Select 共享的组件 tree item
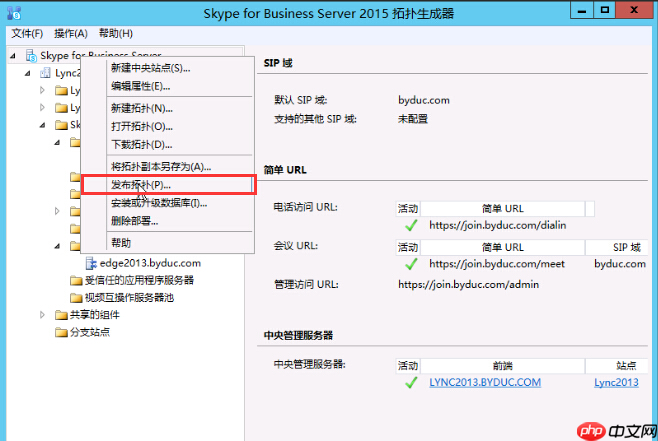This screenshot has height=441, width=658. point(94,315)
